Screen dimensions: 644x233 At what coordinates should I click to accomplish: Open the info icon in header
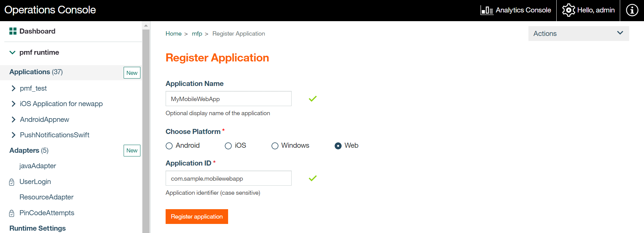tap(632, 10)
